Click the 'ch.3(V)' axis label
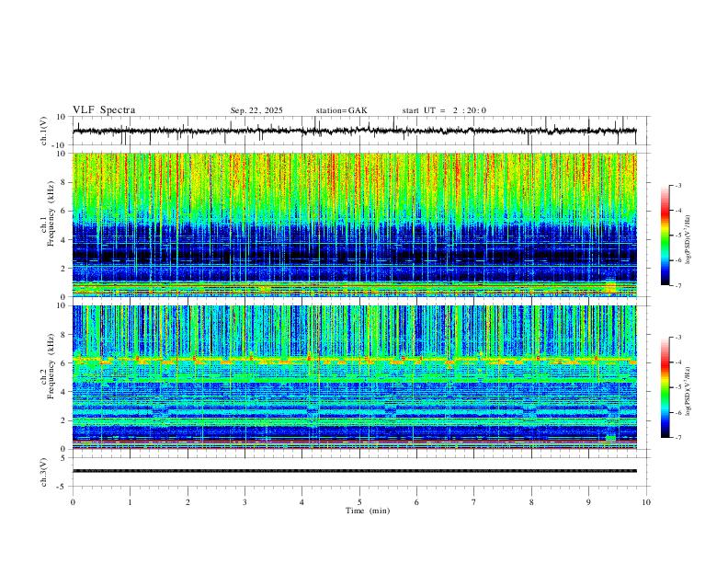The width and height of the screenshot is (728, 563). click(x=44, y=472)
